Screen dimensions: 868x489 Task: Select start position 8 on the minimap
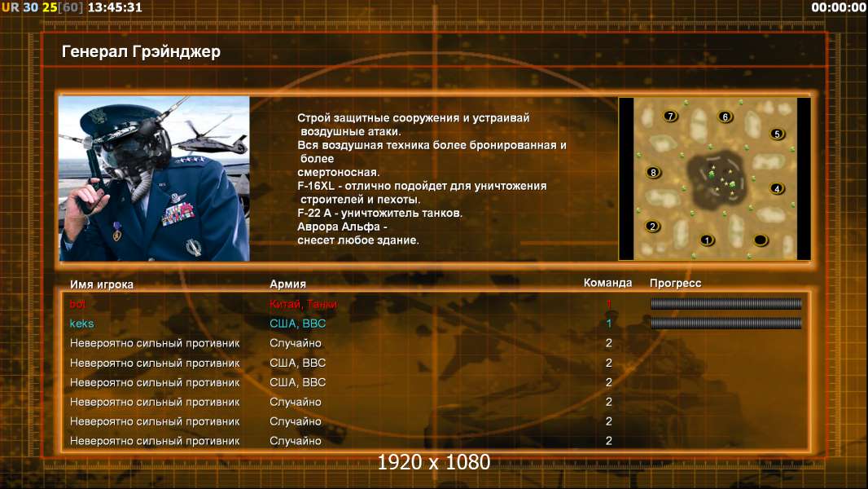653,172
